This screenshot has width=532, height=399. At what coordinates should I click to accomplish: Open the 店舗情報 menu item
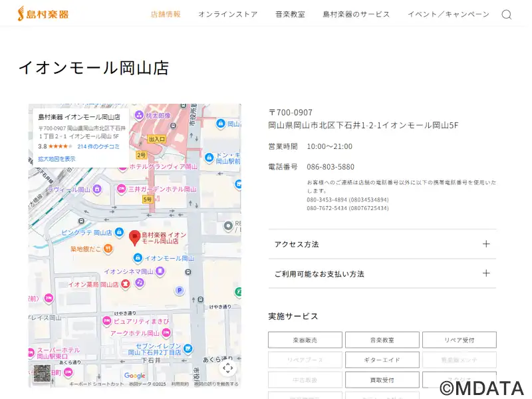(166, 14)
